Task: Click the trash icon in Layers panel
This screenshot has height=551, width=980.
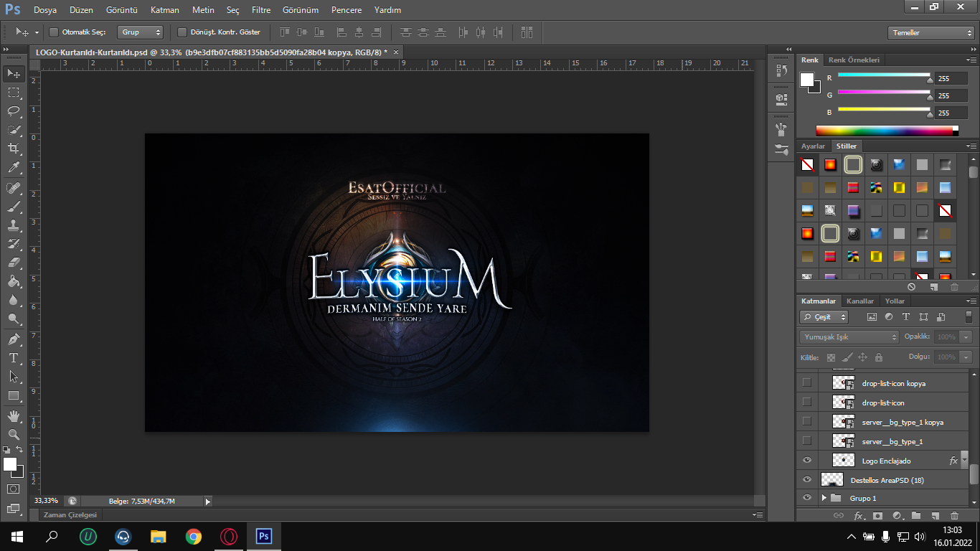Action: 954,515
